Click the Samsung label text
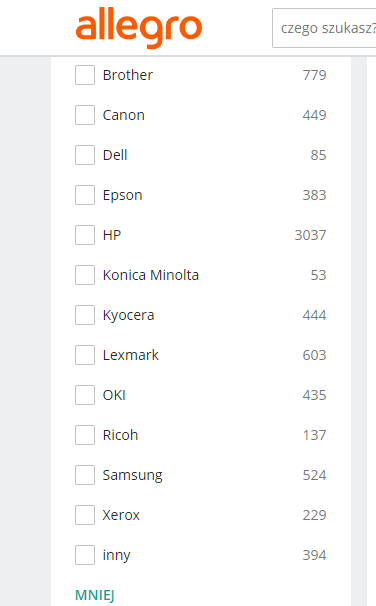Image resolution: width=376 pixels, height=606 pixels. 133,475
